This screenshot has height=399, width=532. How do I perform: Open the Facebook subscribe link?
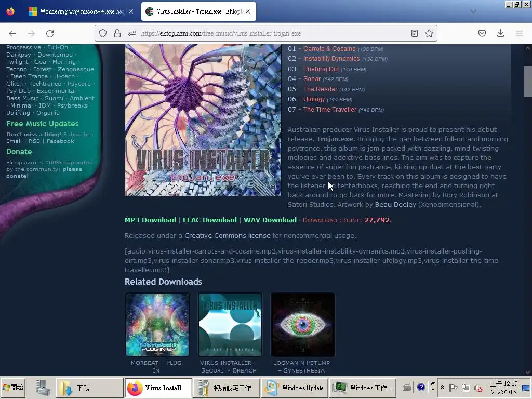(x=60, y=141)
